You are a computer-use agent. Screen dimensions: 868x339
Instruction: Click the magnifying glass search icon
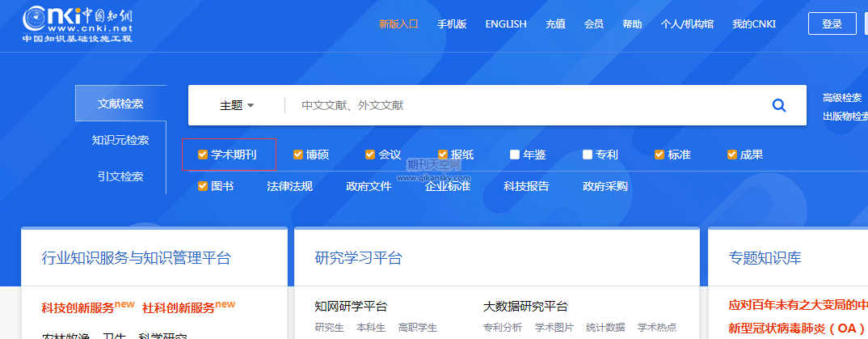(779, 105)
